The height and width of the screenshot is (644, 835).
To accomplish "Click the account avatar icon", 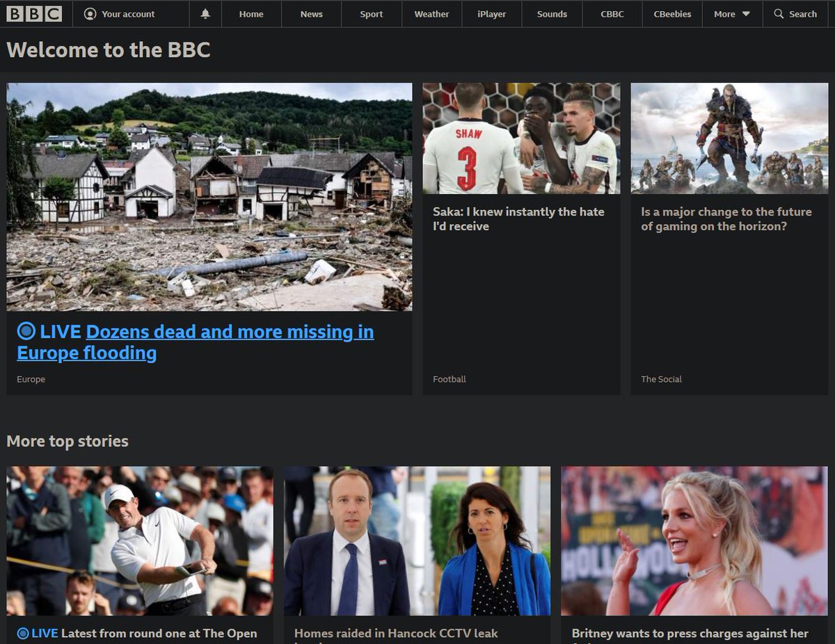I will click(90, 14).
